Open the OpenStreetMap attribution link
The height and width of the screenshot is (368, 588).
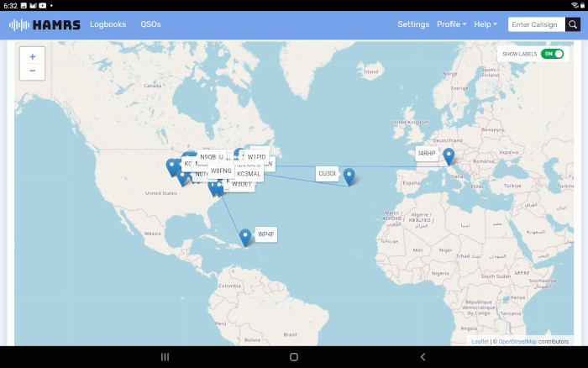point(517,341)
